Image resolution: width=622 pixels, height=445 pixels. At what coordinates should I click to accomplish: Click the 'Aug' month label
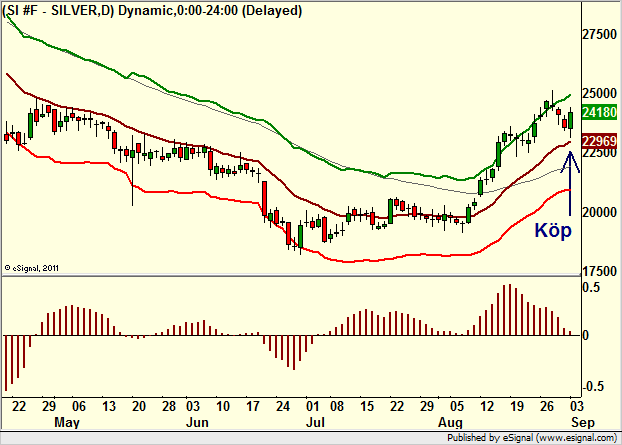coord(450,422)
